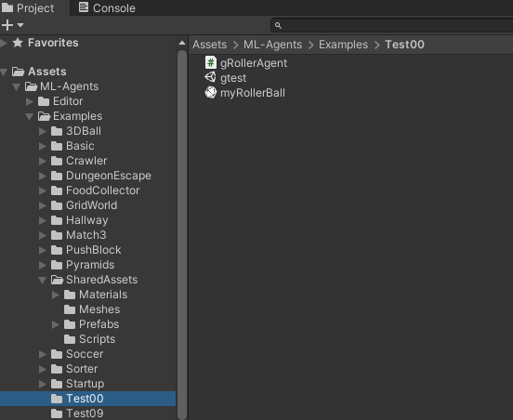Click the ML-Agents breadcrumb link
This screenshot has height=420, width=513.
pyautogui.click(x=272, y=45)
